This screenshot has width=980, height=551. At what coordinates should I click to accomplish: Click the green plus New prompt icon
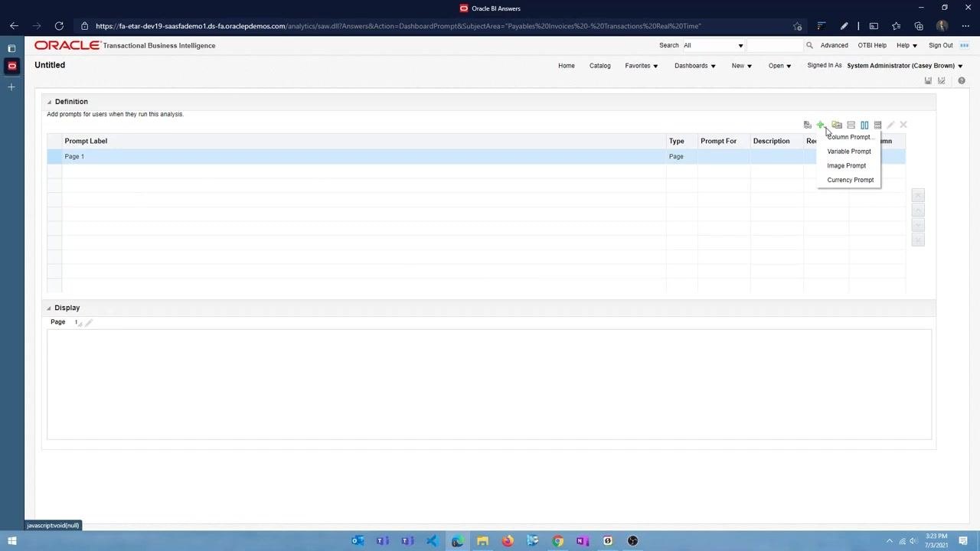[820, 125]
